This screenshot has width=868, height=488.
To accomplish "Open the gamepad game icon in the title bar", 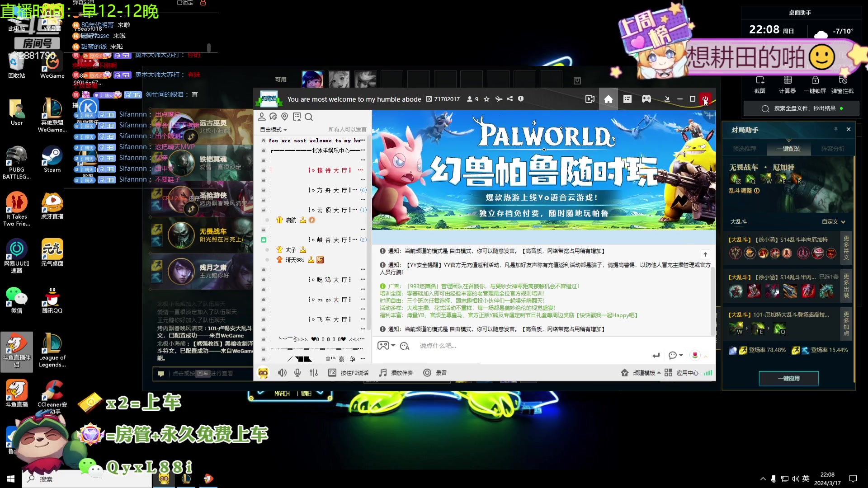I will [646, 99].
